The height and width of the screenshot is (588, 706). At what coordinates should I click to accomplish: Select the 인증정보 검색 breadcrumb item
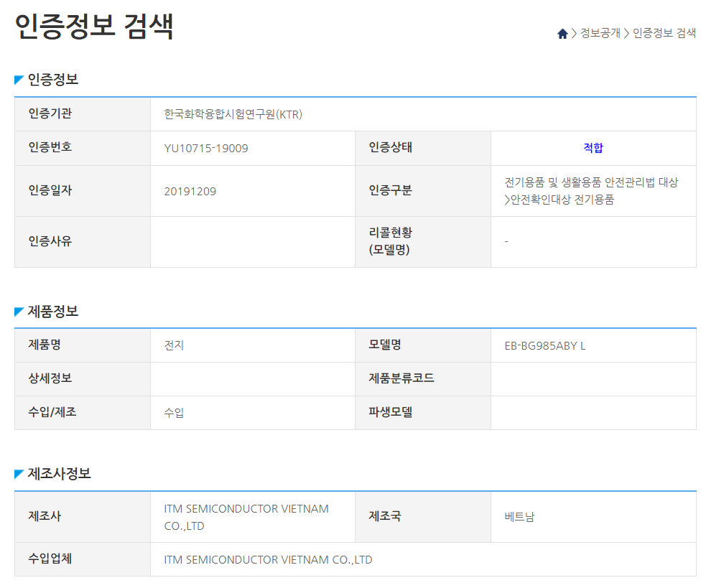(x=664, y=34)
